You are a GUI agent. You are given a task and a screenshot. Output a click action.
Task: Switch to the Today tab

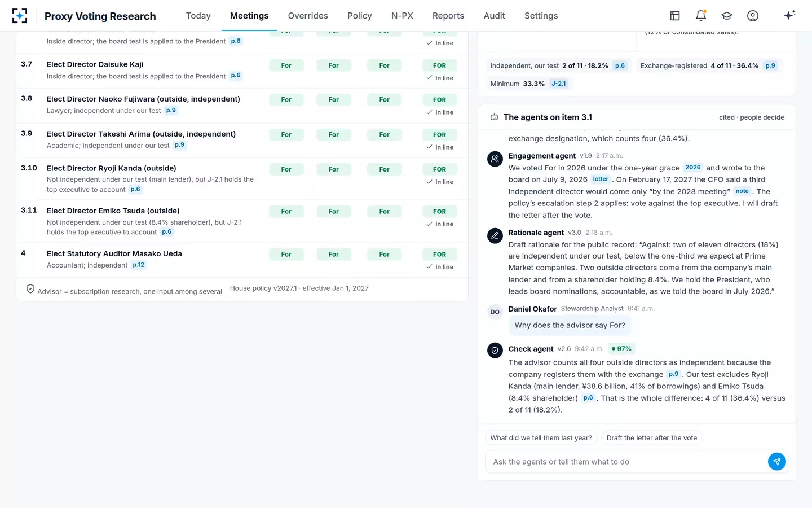(x=198, y=16)
